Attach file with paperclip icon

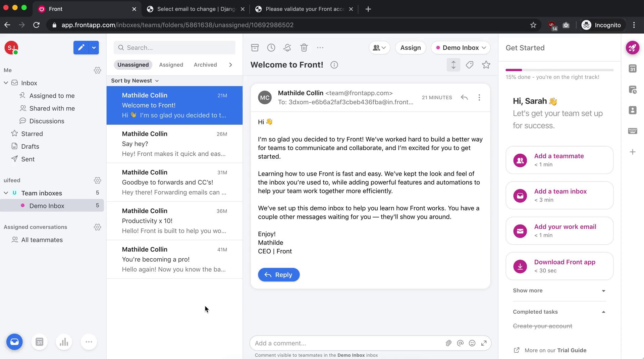point(448,343)
